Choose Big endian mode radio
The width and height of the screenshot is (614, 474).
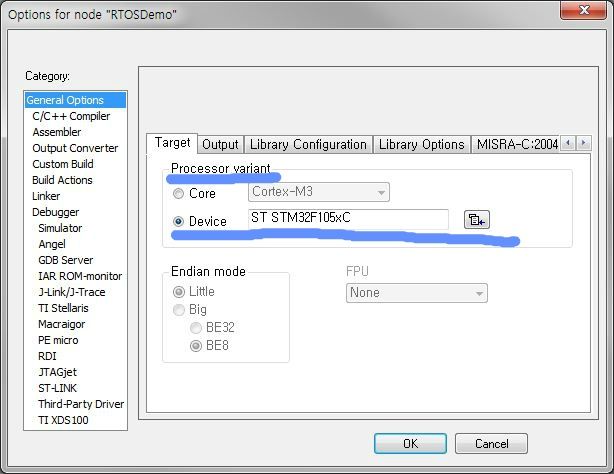179,310
